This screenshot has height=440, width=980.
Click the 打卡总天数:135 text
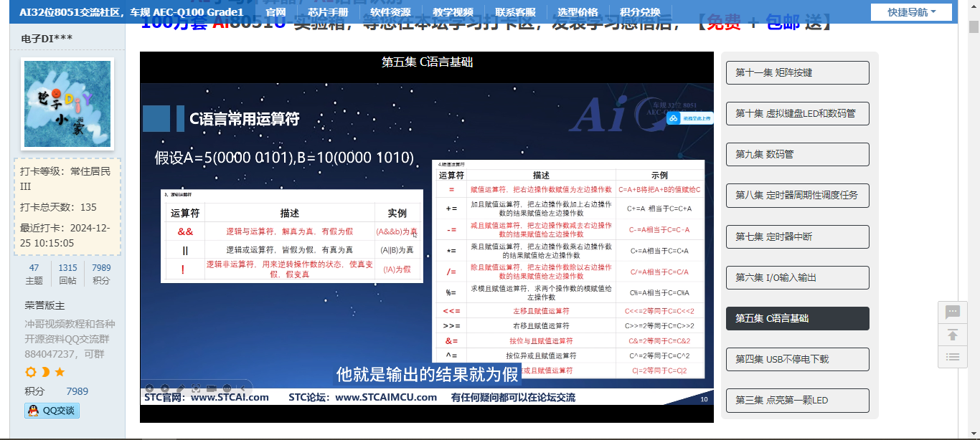(x=58, y=207)
